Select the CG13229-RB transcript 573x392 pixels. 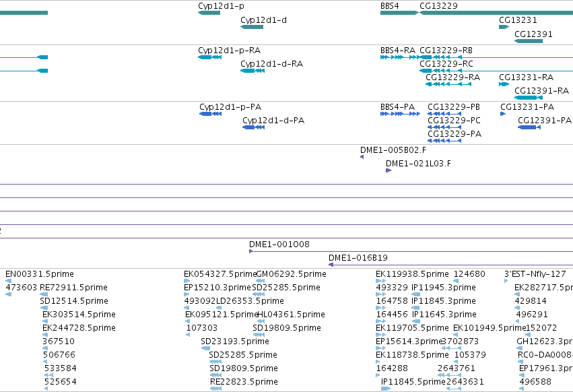pos(496,57)
